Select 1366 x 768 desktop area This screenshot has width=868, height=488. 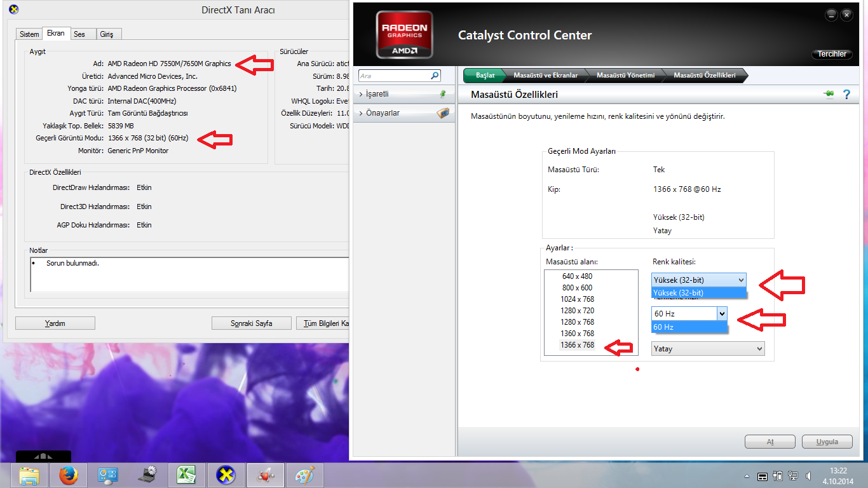pyautogui.click(x=577, y=345)
